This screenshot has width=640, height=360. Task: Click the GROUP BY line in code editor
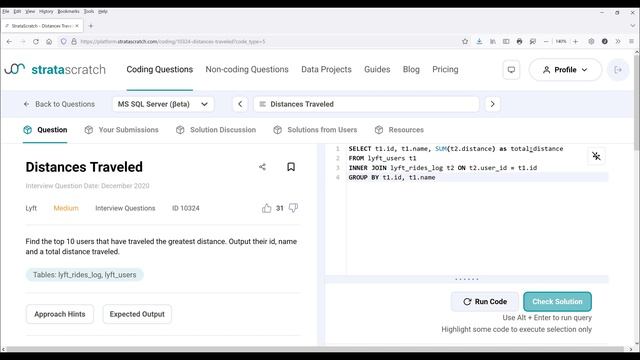point(478,177)
